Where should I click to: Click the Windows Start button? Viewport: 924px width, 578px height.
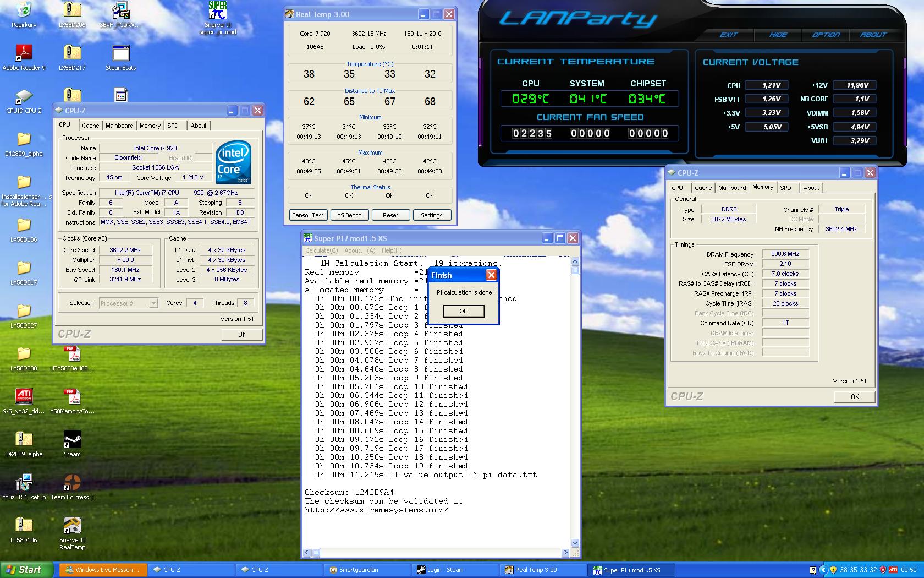click(27, 570)
